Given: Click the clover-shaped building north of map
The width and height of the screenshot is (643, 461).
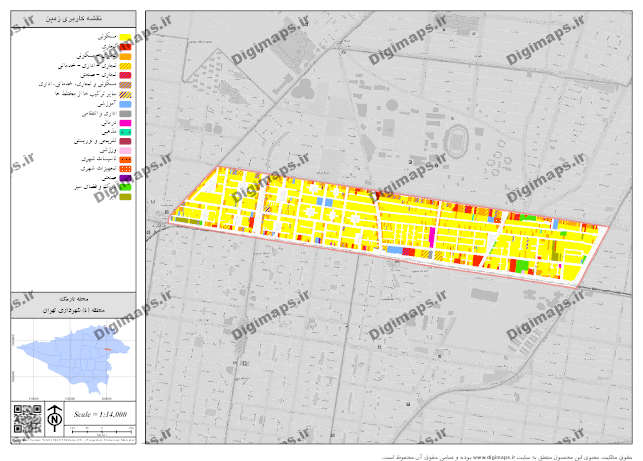Looking at the screenshot, I should point(303,89).
